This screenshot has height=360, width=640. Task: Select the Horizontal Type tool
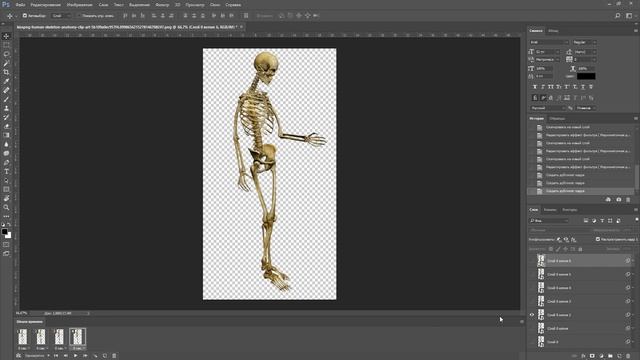pos(6,171)
